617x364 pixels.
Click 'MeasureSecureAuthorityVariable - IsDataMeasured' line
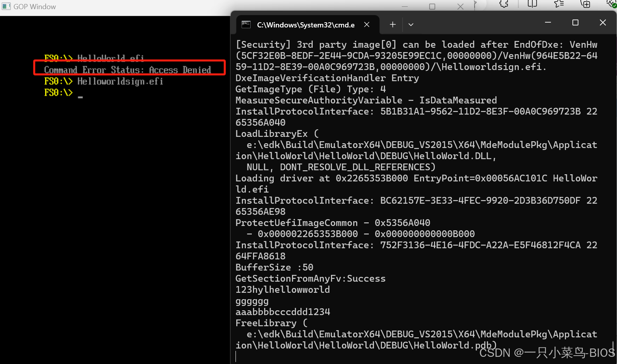(366, 100)
